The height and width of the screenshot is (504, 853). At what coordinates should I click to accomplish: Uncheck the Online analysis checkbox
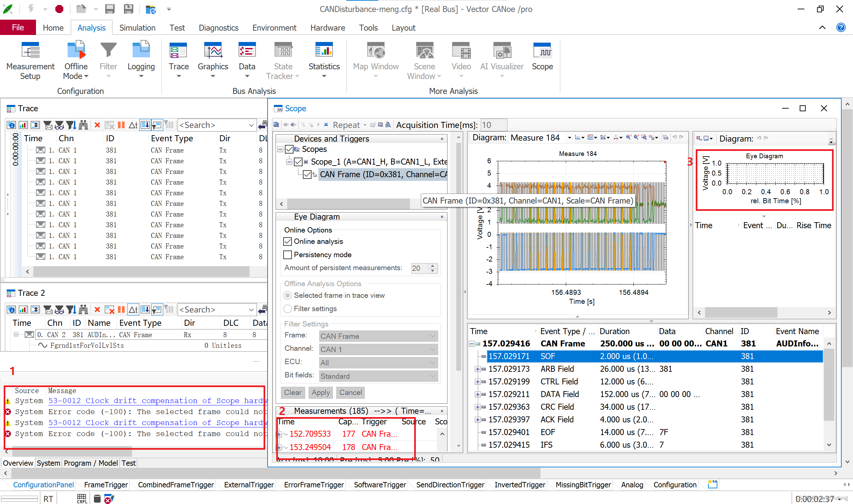[288, 242]
